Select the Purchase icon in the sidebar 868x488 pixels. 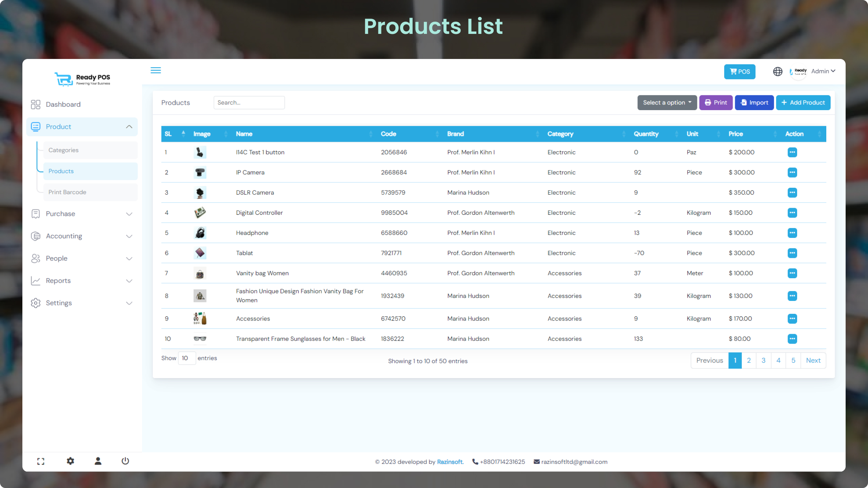click(x=36, y=213)
